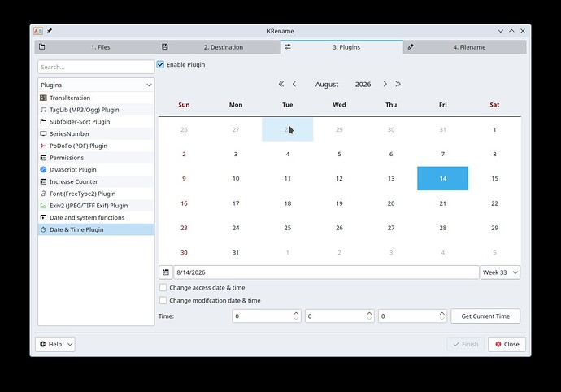Uncheck the Enable Plugin checkbox

tap(160, 65)
